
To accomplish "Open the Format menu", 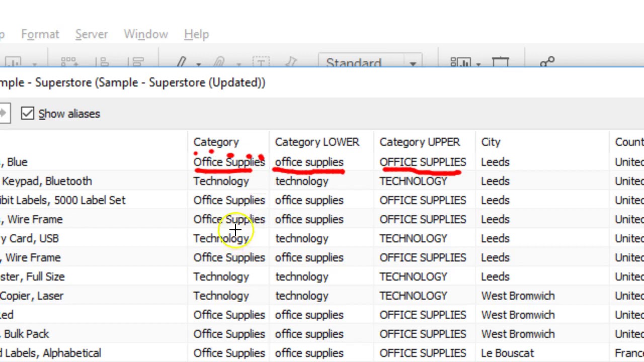I will [40, 34].
